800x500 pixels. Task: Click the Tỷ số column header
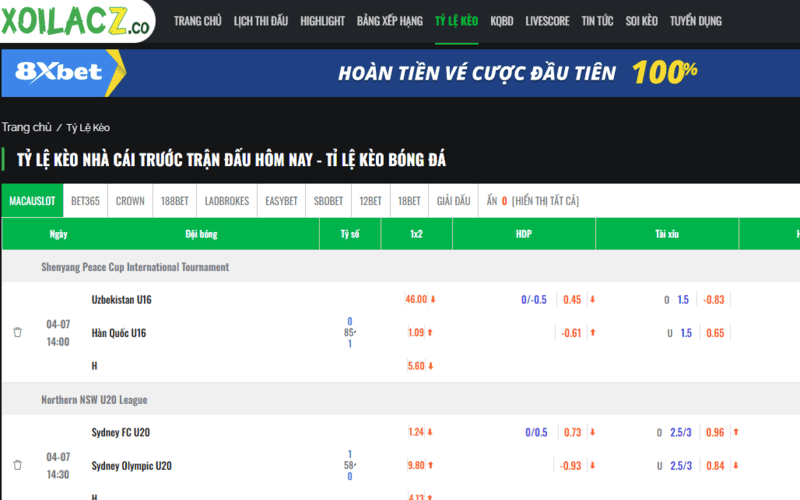click(x=350, y=234)
